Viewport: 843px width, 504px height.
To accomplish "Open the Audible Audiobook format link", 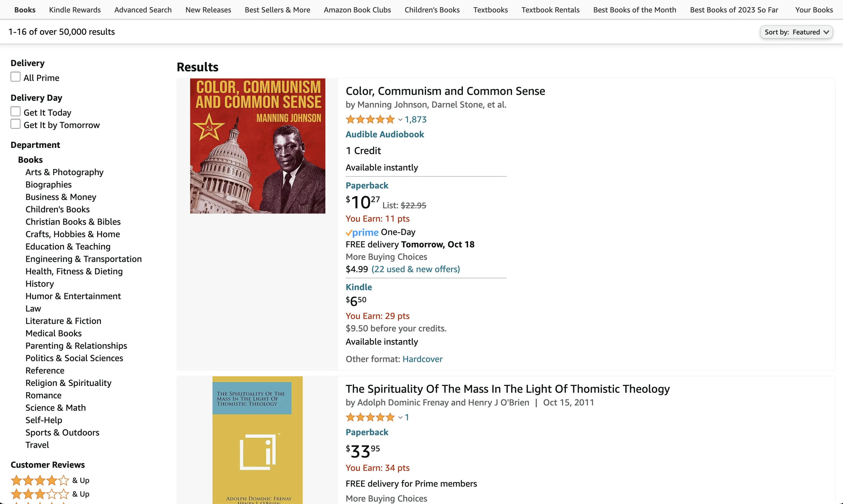I will point(385,134).
